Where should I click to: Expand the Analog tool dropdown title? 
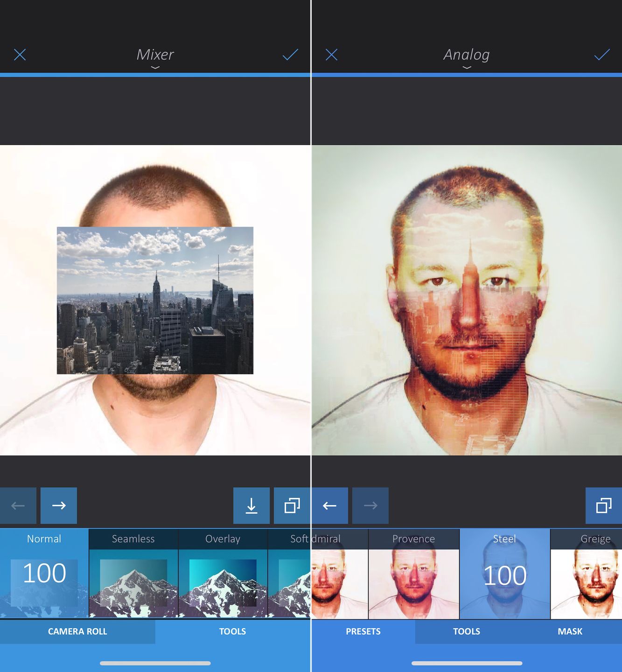(x=467, y=57)
